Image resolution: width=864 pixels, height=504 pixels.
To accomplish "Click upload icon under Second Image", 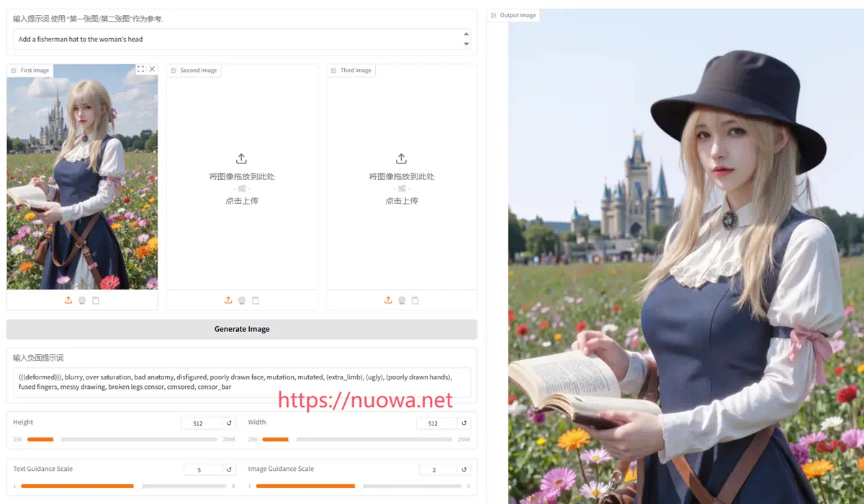I will (x=228, y=300).
